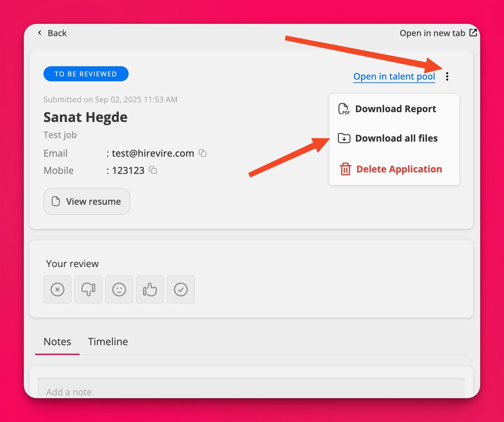Follow the Open in talent pool link
The height and width of the screenshot is (422, 504).
(x=394, y=76)
